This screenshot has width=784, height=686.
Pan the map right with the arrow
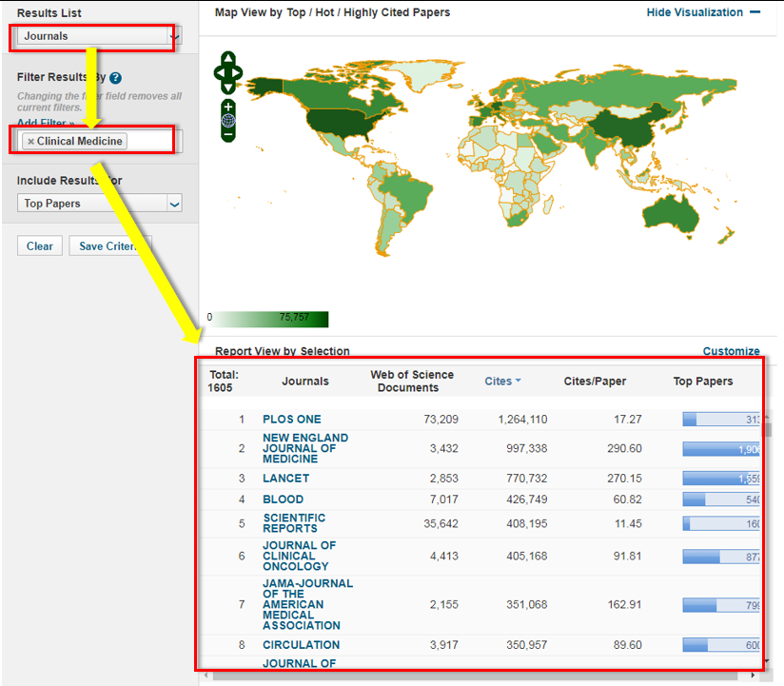[237, 73]
